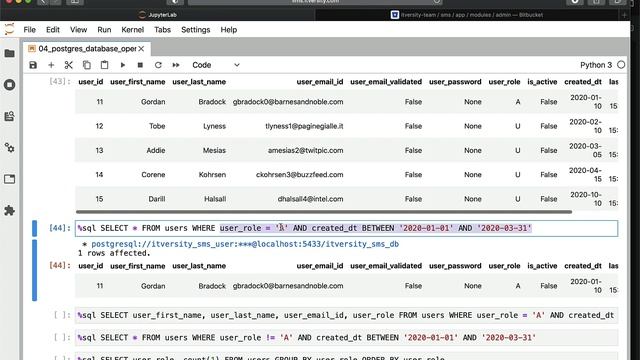Click 'dhalsall4@intel.com' email cell
Screen dimensions: 640x360
tap(310, 199)
